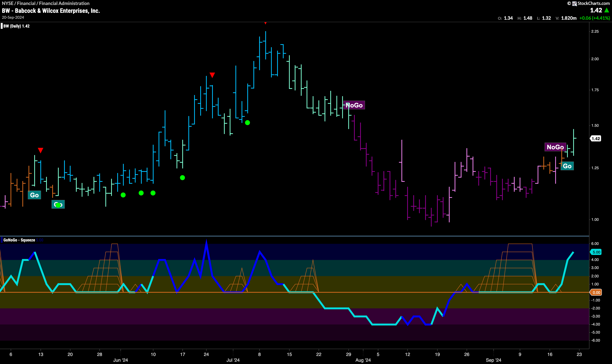Click the Aug '24 date axis label

tap(363, 360)
